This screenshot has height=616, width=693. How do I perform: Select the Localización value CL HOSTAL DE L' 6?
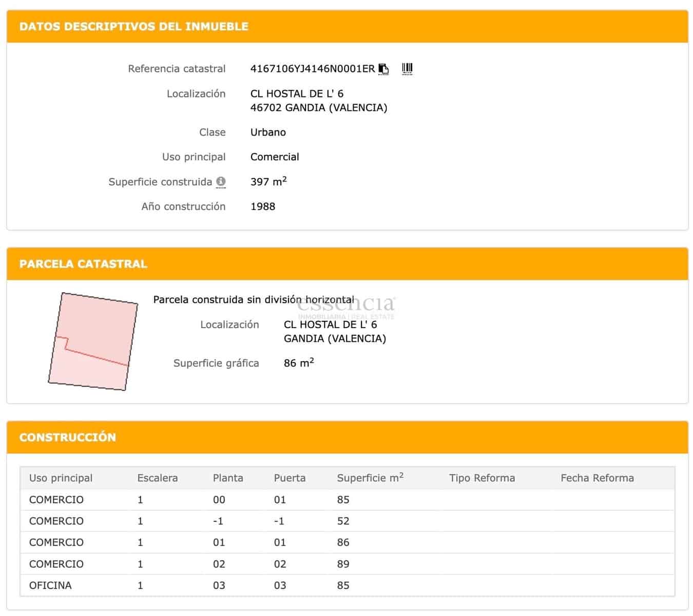pos(299,93)
